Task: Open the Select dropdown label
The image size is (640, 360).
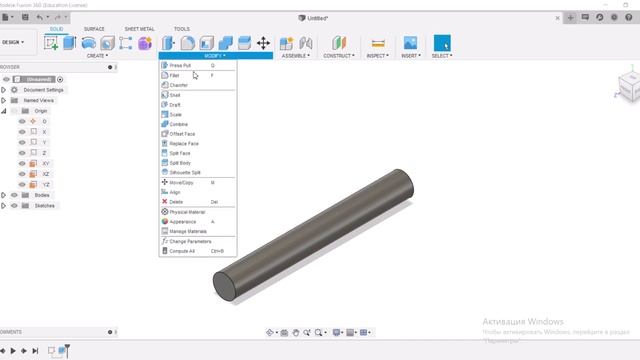Action: click(x=442, y=56)
